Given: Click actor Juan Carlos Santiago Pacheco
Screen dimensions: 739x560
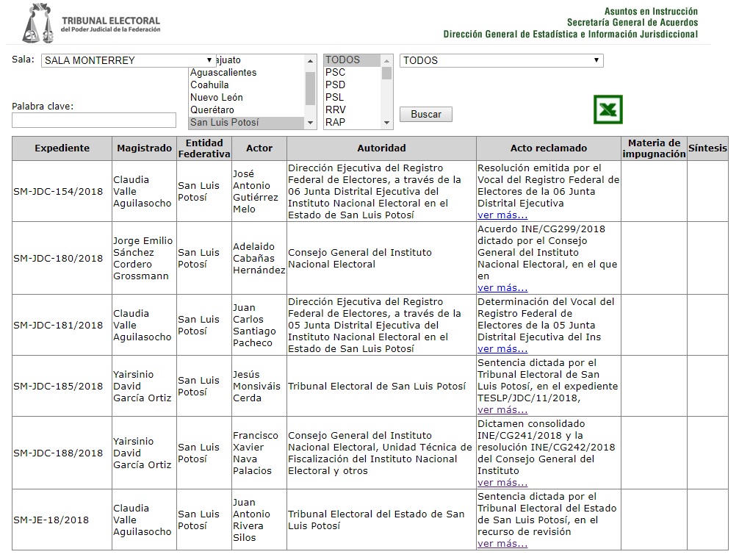Looking at the screenshot, I should pos(254,326).
